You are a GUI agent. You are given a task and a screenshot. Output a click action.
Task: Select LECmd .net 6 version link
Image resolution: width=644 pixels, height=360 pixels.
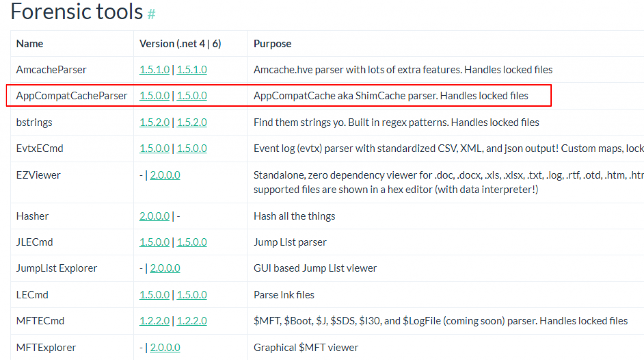point(192,295)
